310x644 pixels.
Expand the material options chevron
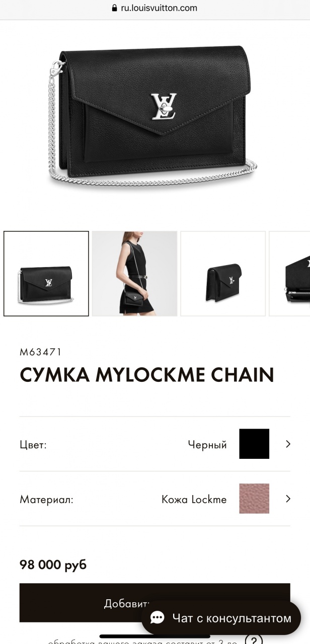(x=288, y=499)
